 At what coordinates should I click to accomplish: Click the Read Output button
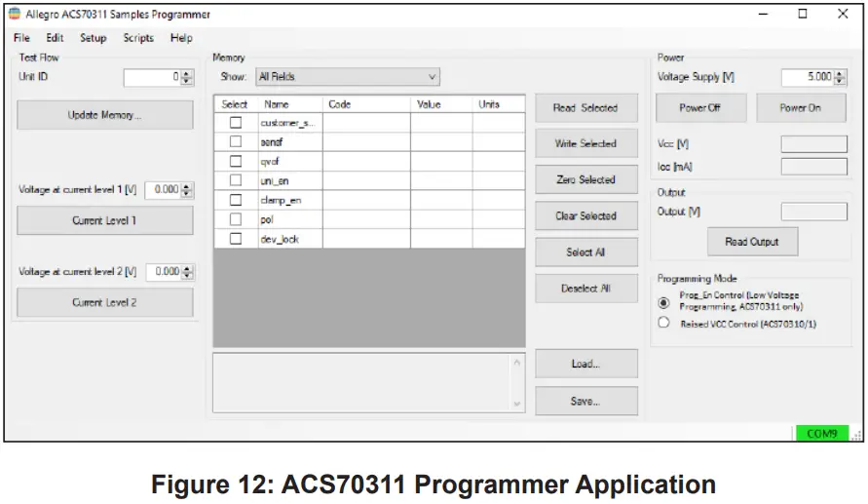pos(752,242)
